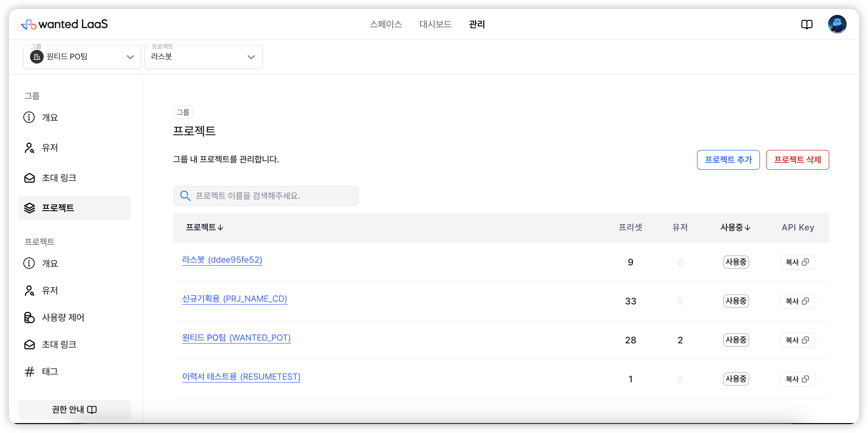Click the person icon beside group 유저
868x433 pixels.
[29, 147]
